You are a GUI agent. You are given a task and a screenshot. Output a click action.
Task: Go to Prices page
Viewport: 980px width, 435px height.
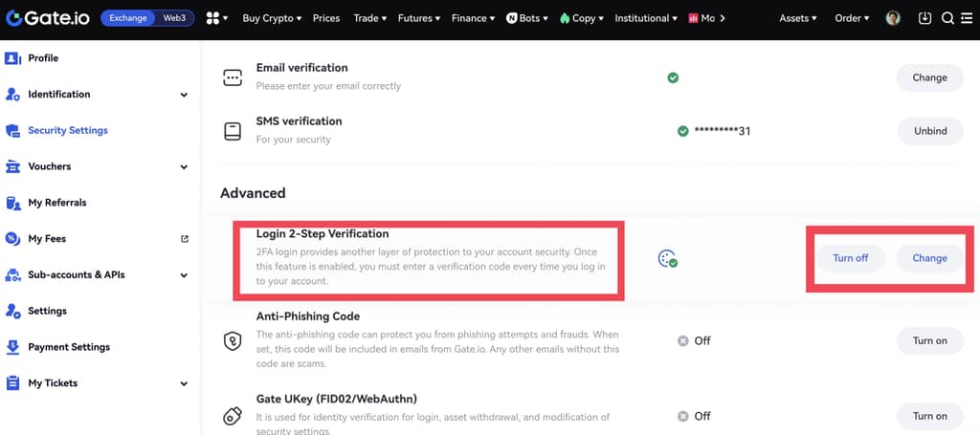pos(326,18)
